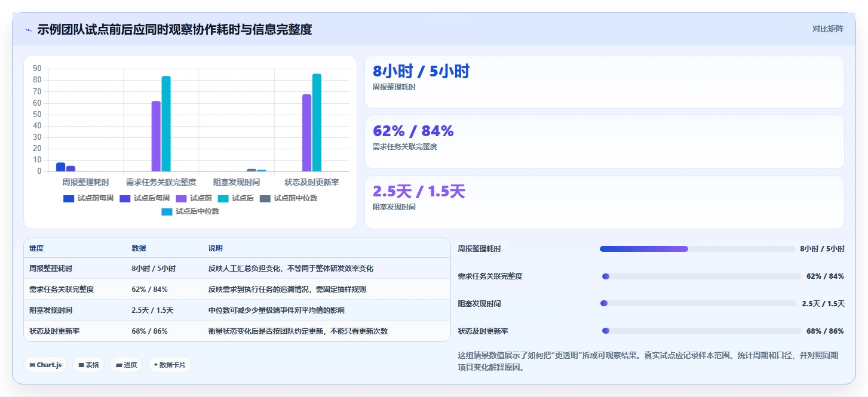The width and height of the screenshot is (868, 397).
Task: Toggle the 试点后每周 legend item
Action: [145, 198]
